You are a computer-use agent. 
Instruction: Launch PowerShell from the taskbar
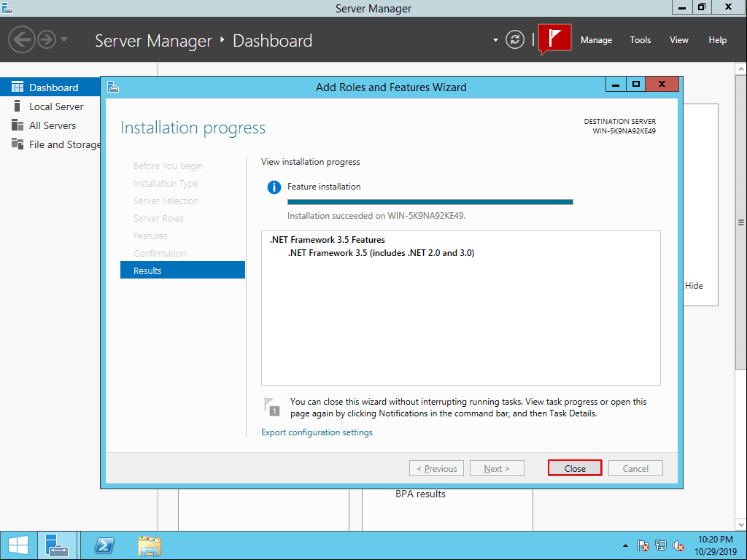point(104,545)
